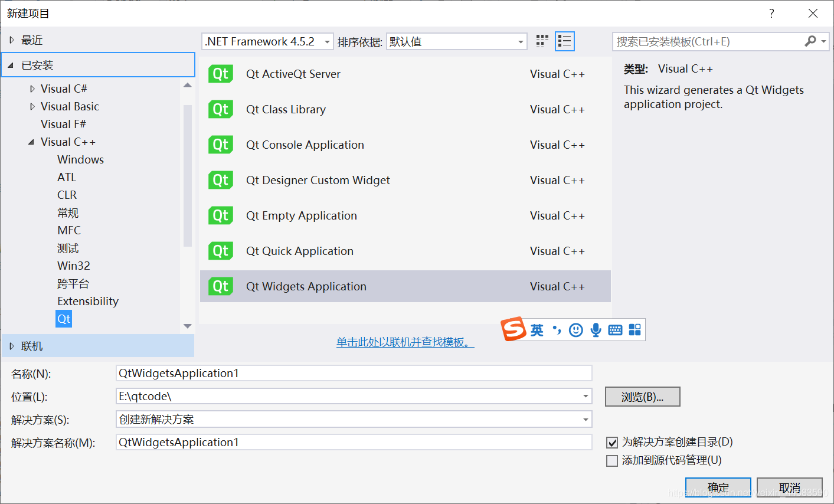Click link to find templates online
This screenshot has width=834, height=504.
(405, 342)
